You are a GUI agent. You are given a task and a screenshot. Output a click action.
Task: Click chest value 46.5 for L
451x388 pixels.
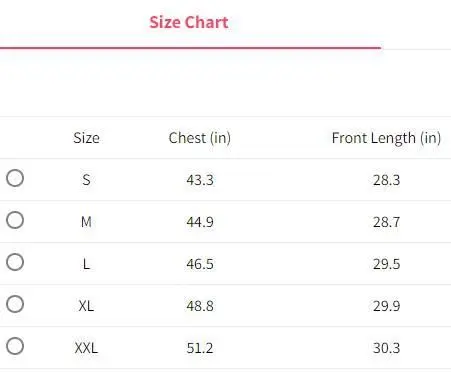[x=200, y=264]
